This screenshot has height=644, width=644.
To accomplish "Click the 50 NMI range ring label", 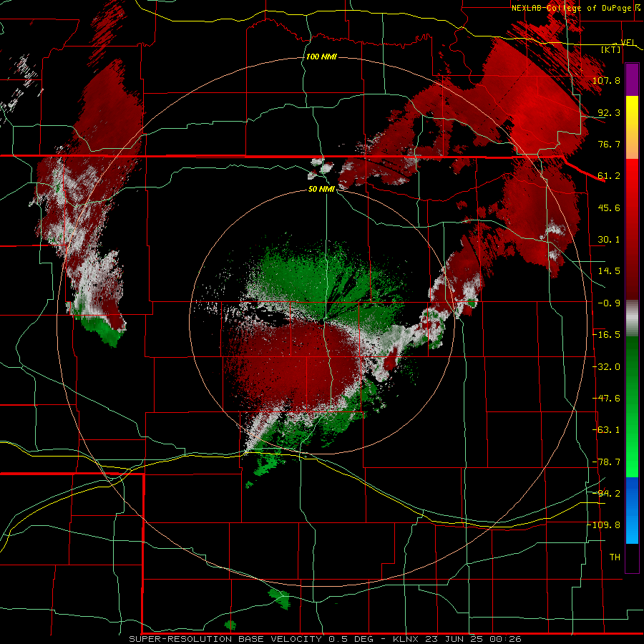I will tap(321, 190).
